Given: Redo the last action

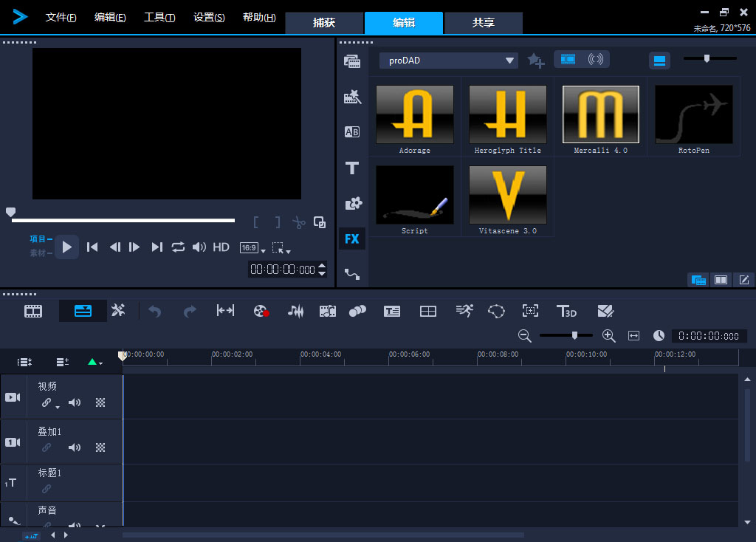Looking at the screenshot, I should (190, 312).
